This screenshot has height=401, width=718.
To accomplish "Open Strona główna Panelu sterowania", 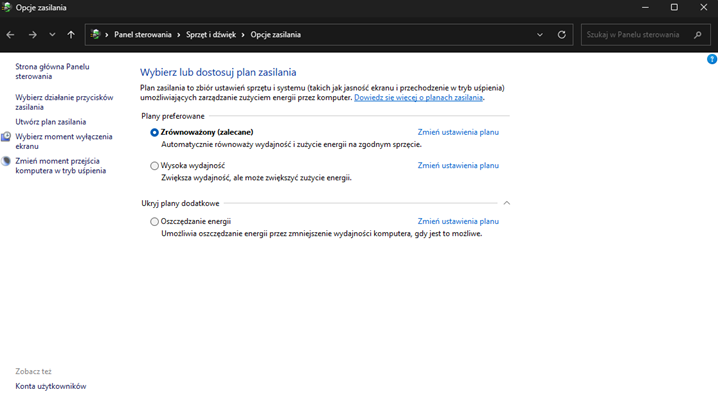I will (52, 71).
